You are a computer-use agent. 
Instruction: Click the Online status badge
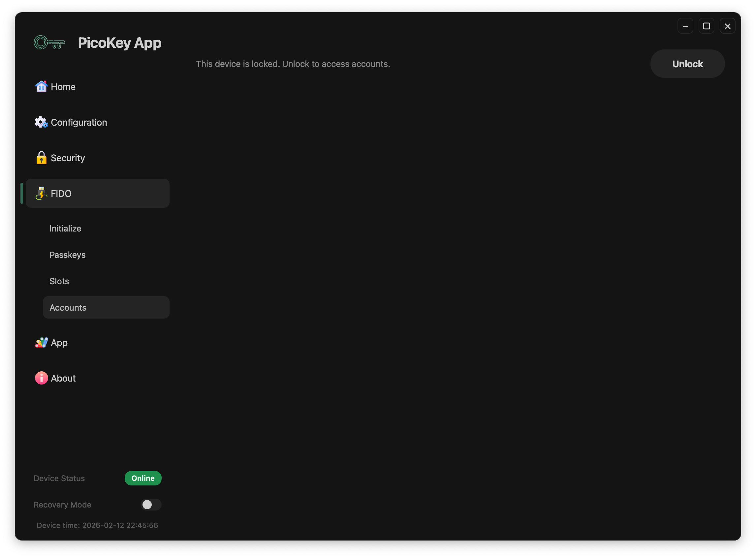[x=143, y=478]
